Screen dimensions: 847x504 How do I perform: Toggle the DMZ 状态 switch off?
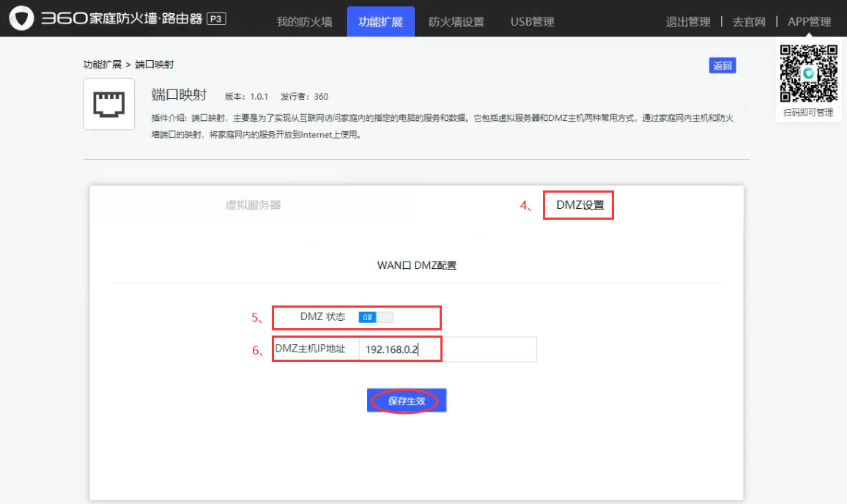click(x=375, y=317)
